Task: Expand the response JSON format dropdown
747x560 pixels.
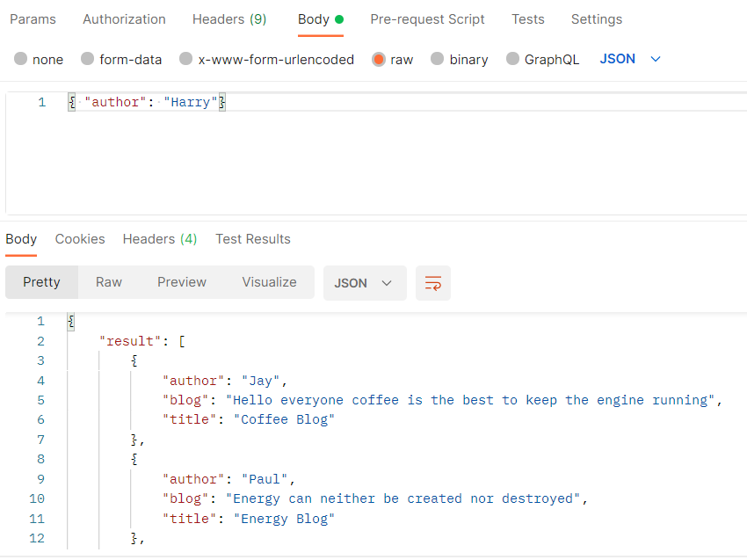Action: pos(365,283)
